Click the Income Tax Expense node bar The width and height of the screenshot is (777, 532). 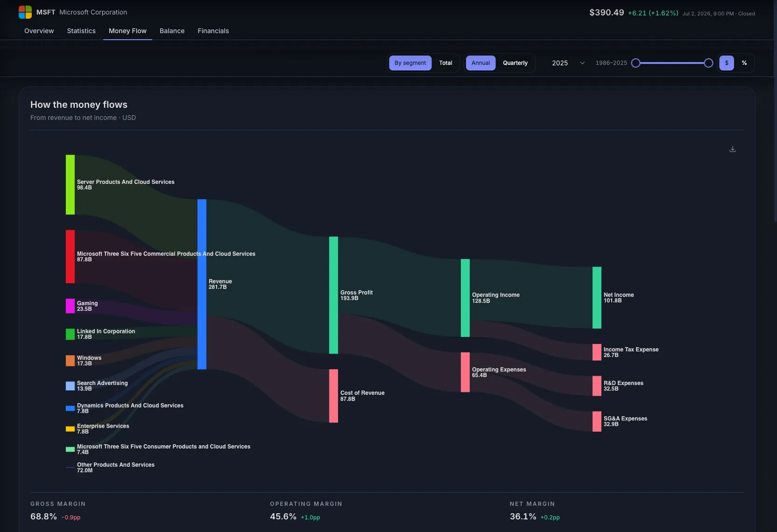(597, 352)
